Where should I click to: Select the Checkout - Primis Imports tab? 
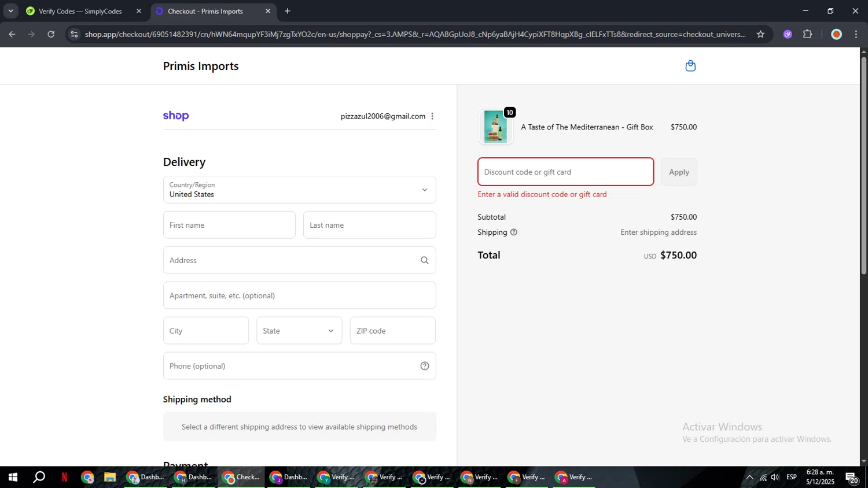click(205, 11)
